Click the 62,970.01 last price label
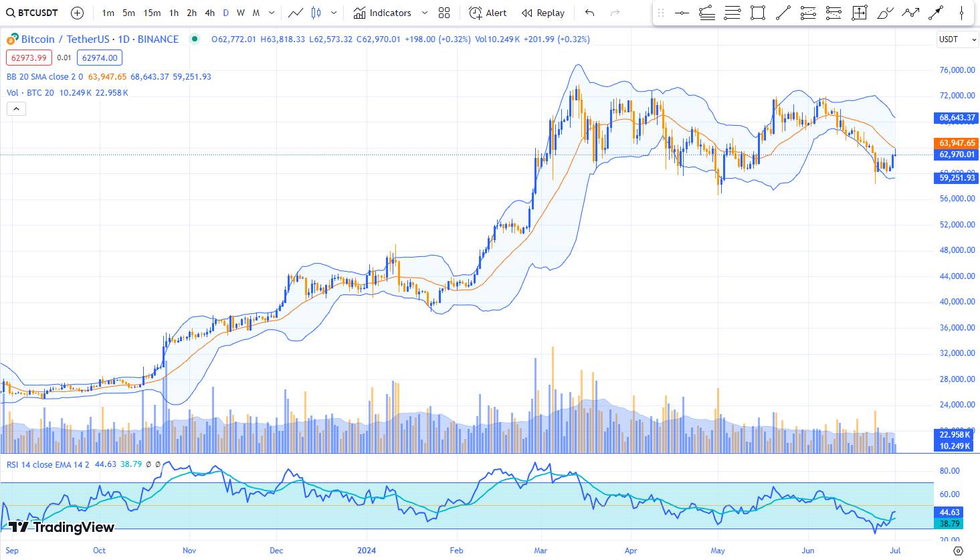The image size is (980, 560). pyautogui.click(x=957, y=155)
